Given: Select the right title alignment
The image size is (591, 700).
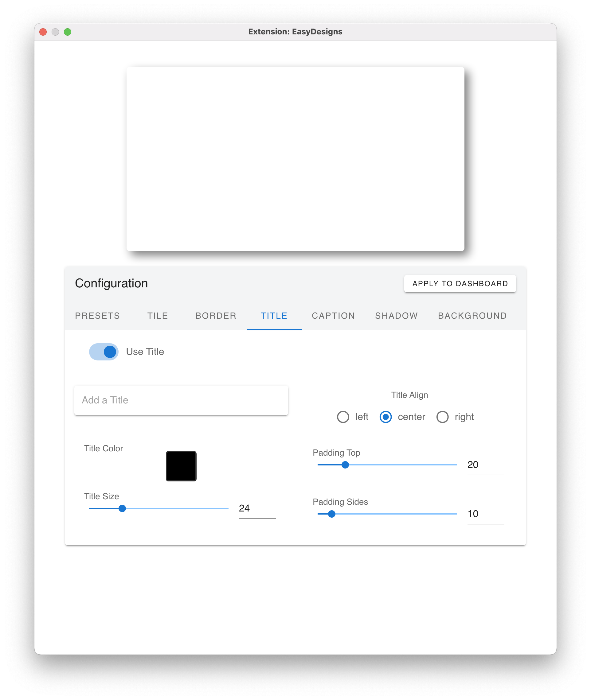Looking at the screenshot, I should click(x=442, y=417).
